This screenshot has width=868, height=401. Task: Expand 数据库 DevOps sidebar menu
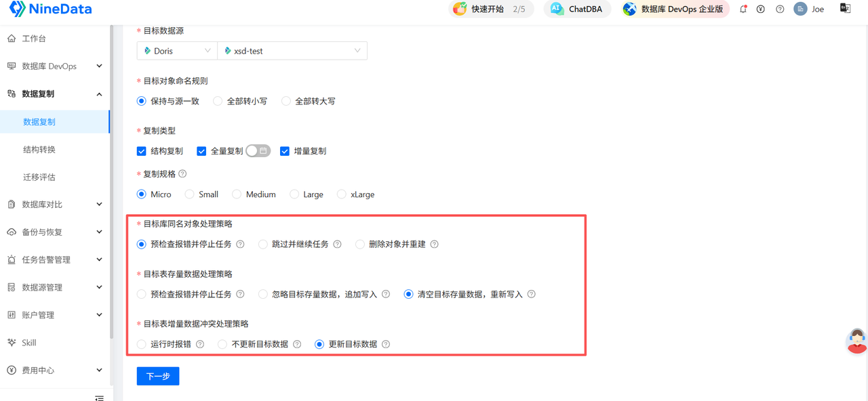click(x=55, y=66)
